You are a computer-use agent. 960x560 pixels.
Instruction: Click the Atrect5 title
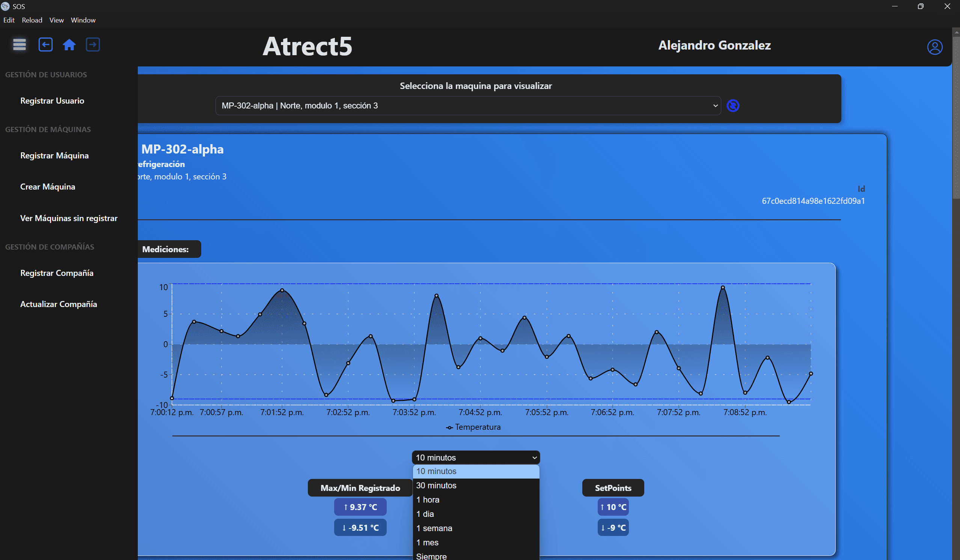click(307, 46)
